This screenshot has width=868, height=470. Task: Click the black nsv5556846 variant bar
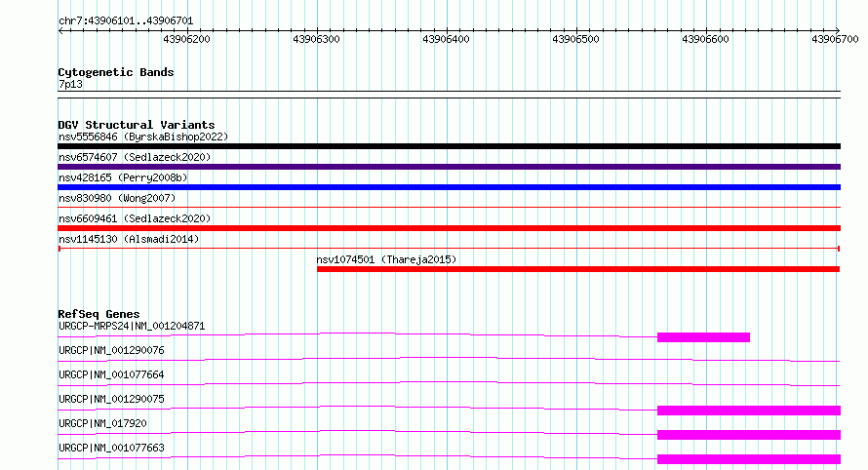449,146
